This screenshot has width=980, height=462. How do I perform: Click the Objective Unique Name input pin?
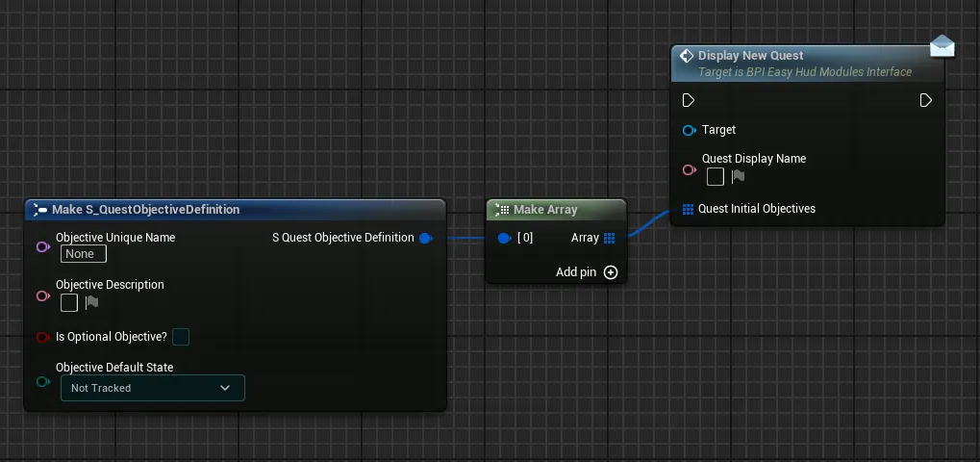point(42,247)
